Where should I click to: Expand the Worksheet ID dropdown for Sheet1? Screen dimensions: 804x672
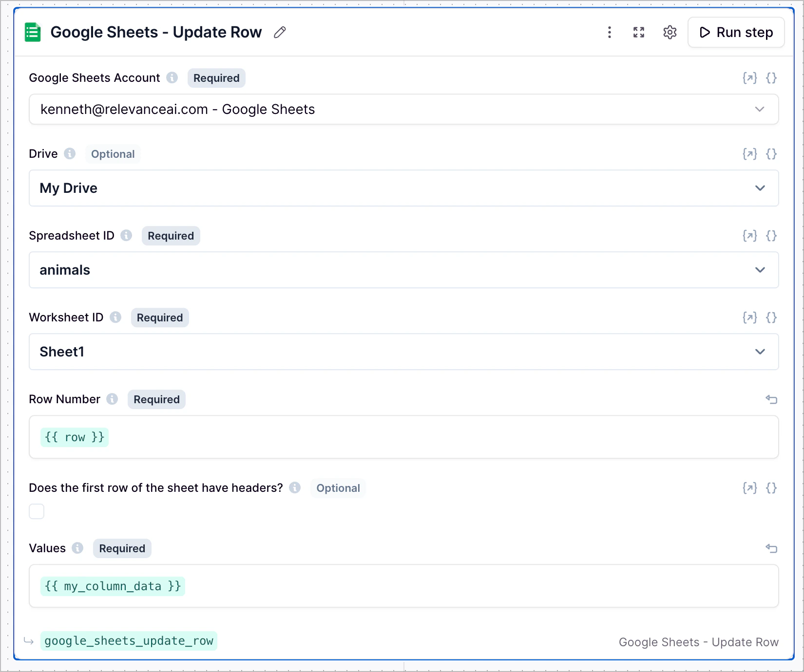click(x=759, y=352)
